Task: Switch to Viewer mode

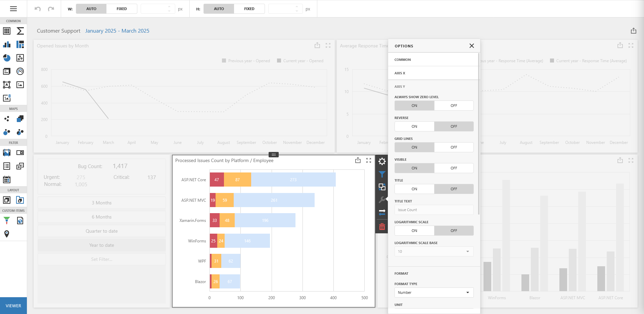Action: [13, 306]
